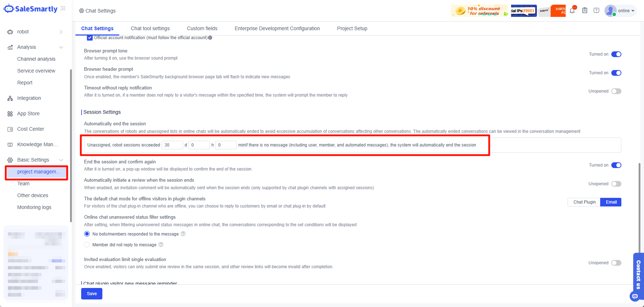Image resolution: width=644 pixels, height=307 pixels.
Task: Click info icon beside official account notification
Action: pyautogui.click(x=210, y=38)
